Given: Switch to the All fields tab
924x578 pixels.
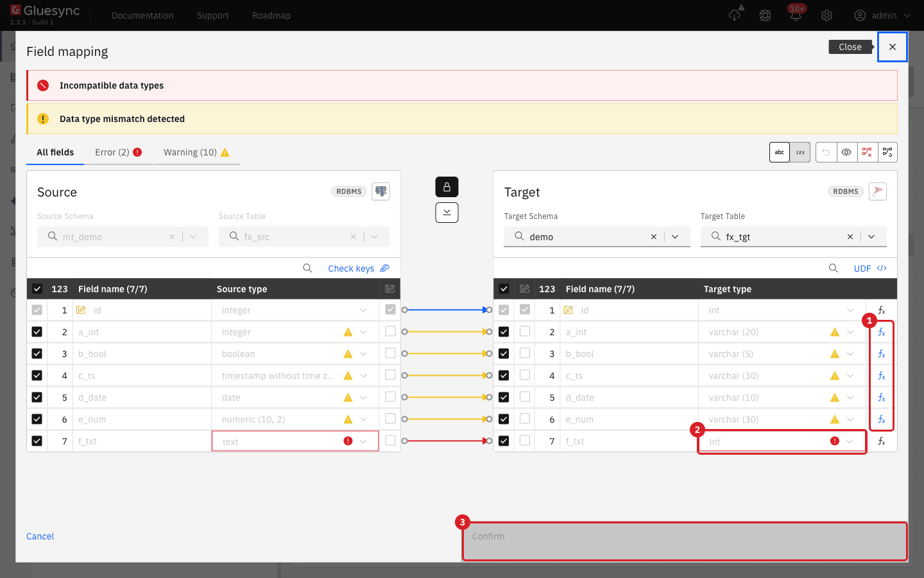Looking at the screenshot, I should tap(55, 152).
